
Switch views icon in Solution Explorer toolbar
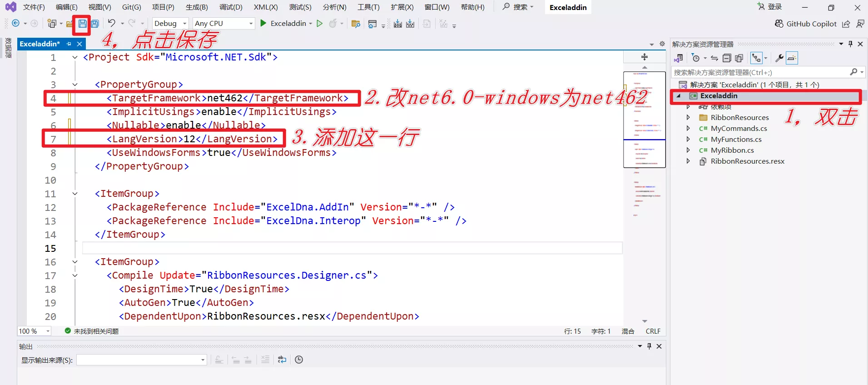point(679,58)
